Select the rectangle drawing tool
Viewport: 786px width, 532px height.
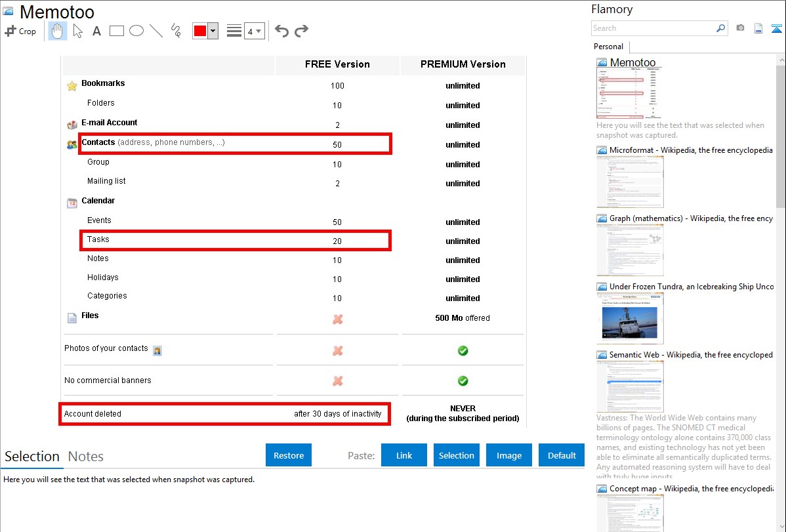coord(116,31)
